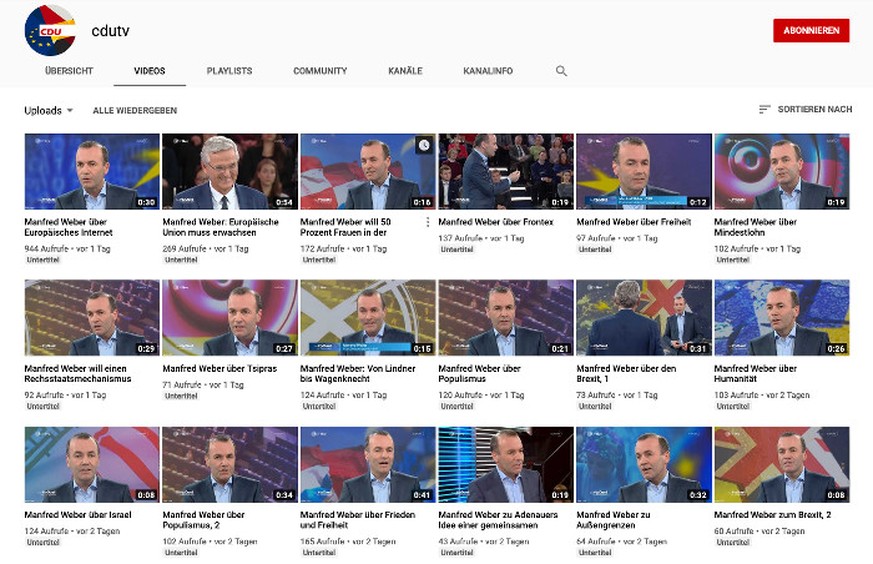Open the Kanalinfo tab
The height and width of the screenshot is (564, 873).
(488, 71)
